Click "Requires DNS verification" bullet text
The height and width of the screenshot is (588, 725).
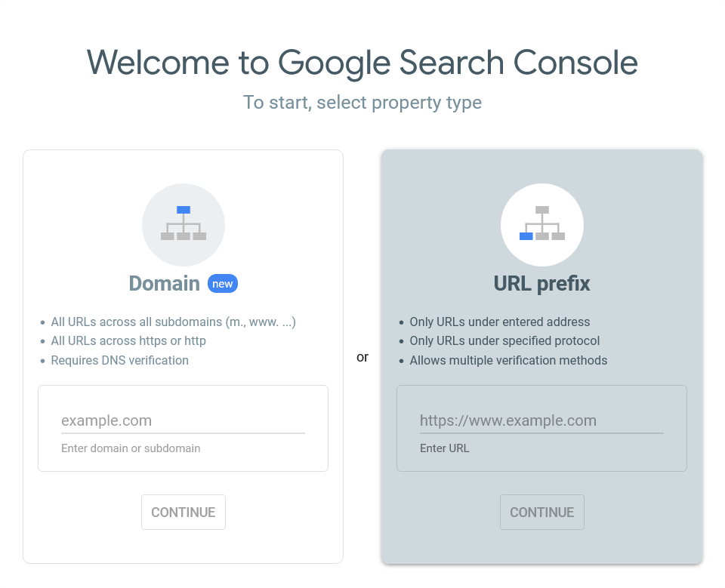119,360
